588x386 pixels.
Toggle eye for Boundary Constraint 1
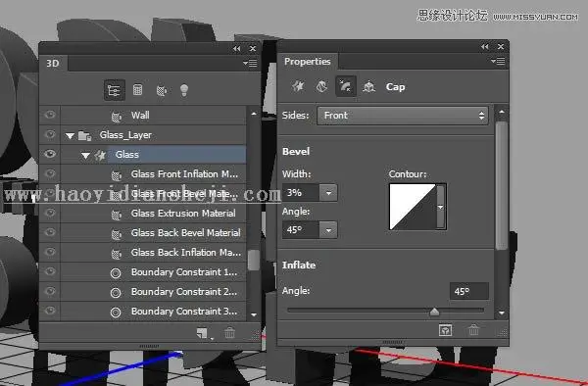coord(50,271)
